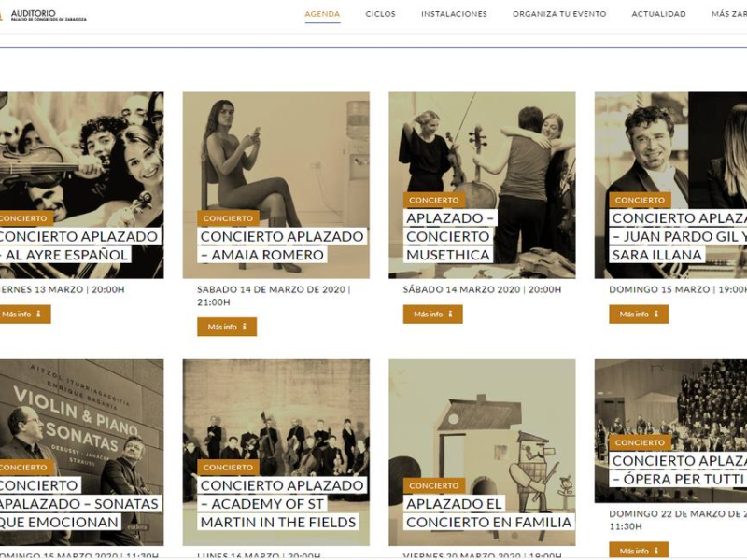Click the Auditorio Zaragoza logo
Image resolution: width=747 pixels, height=560 pixels.
43,15
